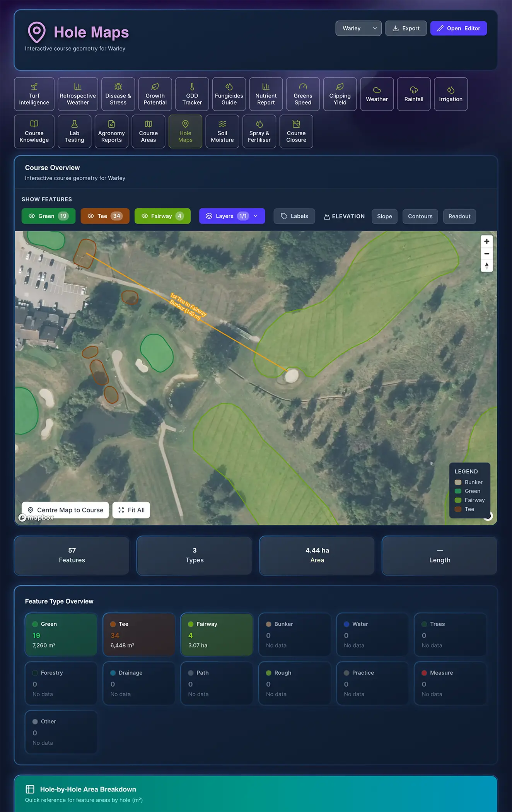Screen dimensions: 512x812
Task: Toggle Green features visibility
Action: (x=48, y=216)
